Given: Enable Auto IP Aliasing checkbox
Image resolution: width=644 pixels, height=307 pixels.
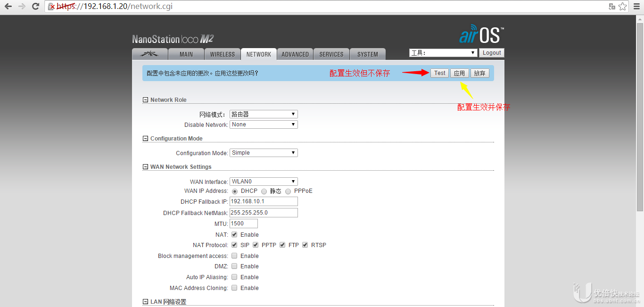Looking at the screenshot, I should coord(234,277).
